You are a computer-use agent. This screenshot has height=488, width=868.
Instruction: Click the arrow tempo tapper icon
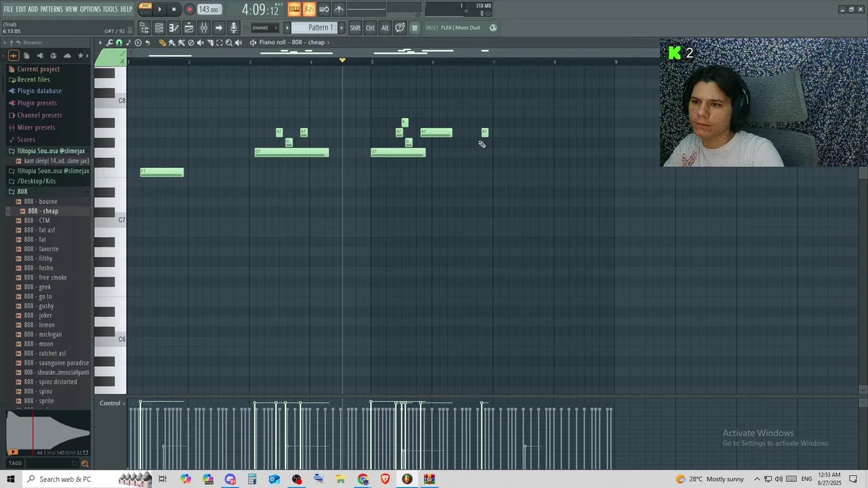(218, 28)
